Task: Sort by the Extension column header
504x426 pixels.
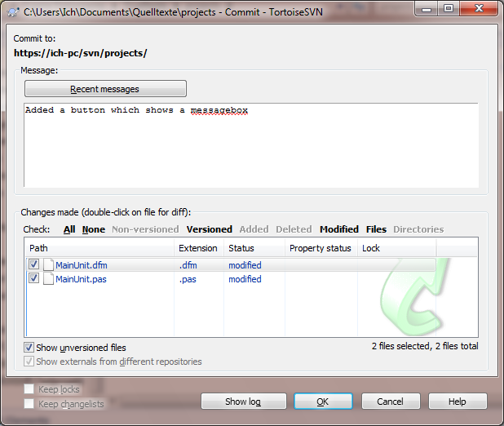Action: click(x=199, y=248)
